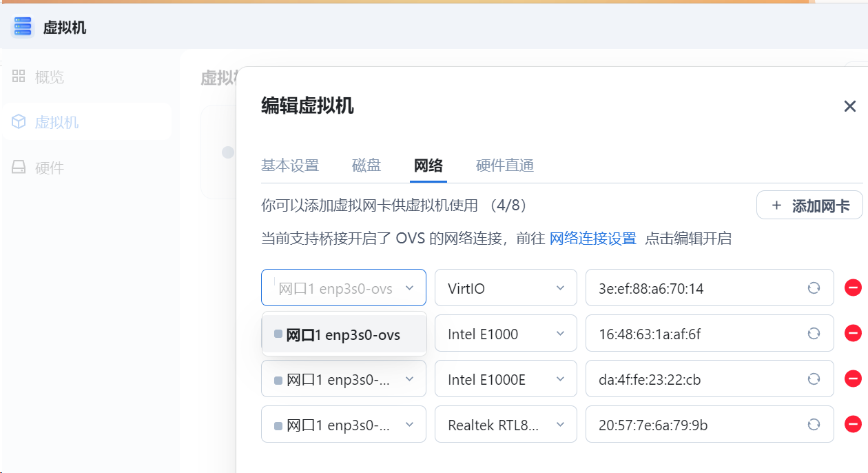This screenshot has height=473, width=868.
Task: Remove the Intel E1000E network card
Action: [x=853, y=379]
